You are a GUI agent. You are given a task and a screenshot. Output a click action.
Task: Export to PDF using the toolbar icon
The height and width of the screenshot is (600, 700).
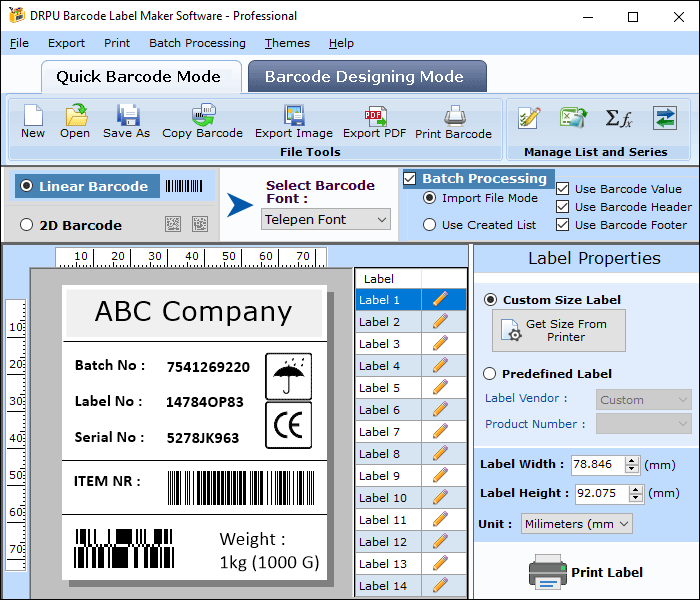pos(375,116)
